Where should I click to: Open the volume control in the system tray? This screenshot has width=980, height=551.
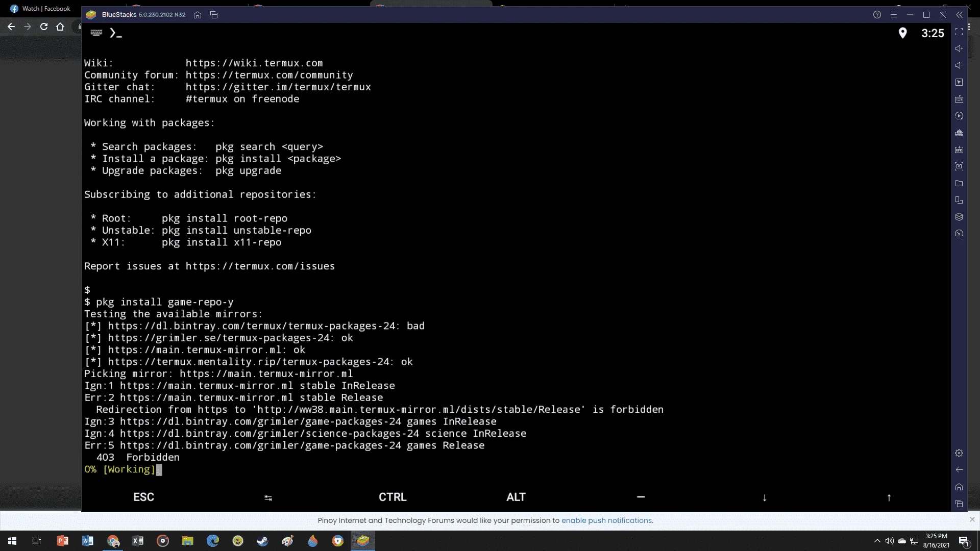coord(890,541)
